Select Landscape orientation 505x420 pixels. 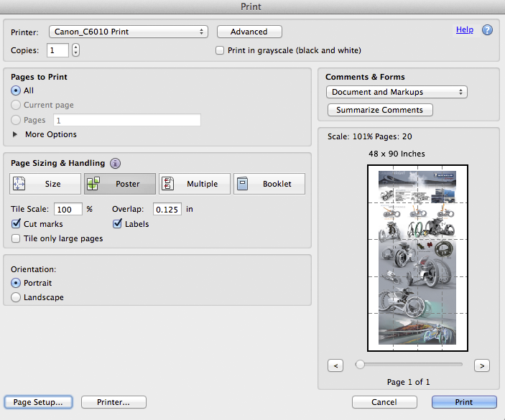click(17, 297)
